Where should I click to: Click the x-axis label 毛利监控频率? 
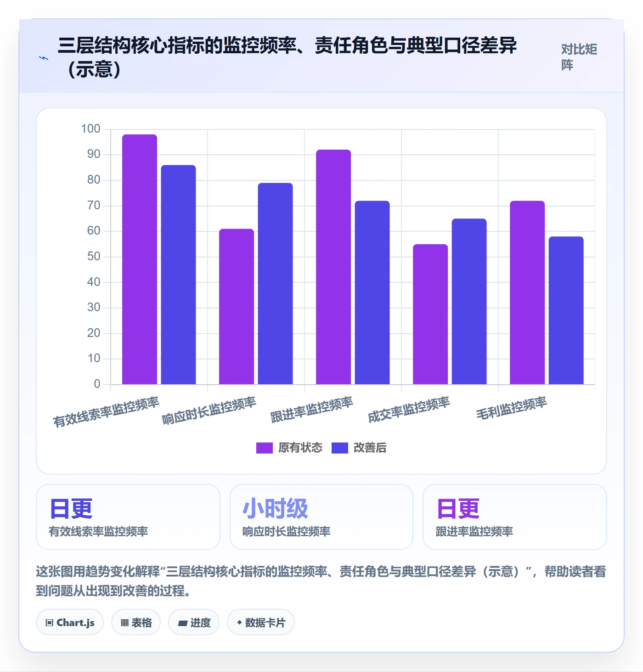[x=512, y=408]
